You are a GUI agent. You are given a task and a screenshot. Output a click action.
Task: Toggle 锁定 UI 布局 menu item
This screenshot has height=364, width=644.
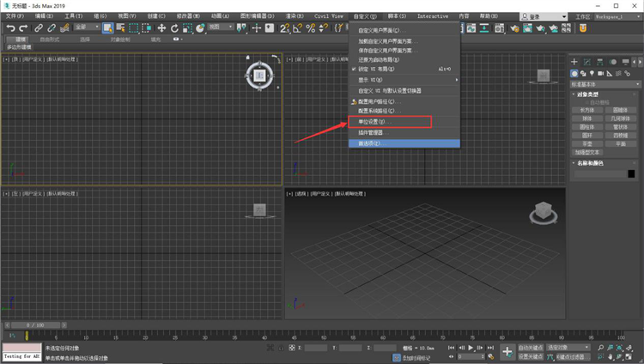404,69
